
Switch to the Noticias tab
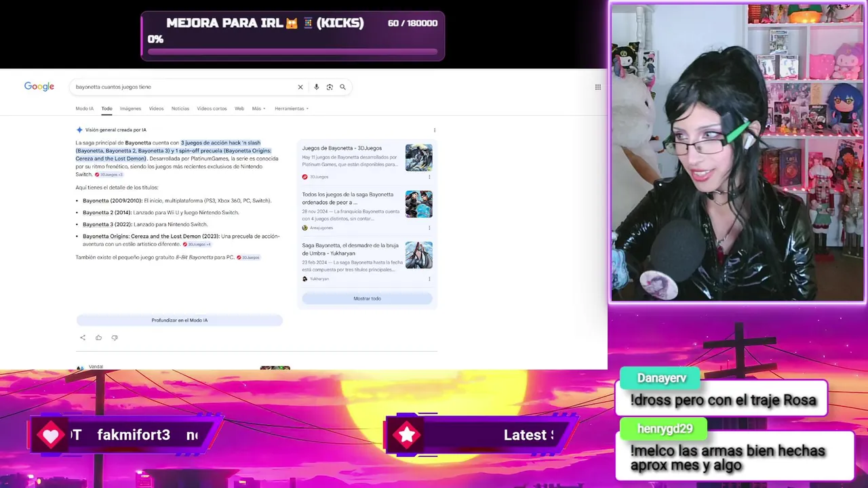coord(180,108)
